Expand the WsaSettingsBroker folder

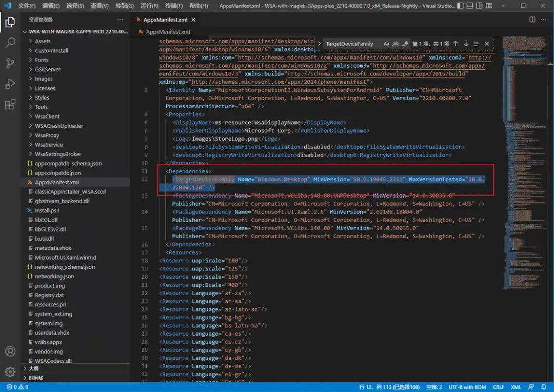point(57,154)
